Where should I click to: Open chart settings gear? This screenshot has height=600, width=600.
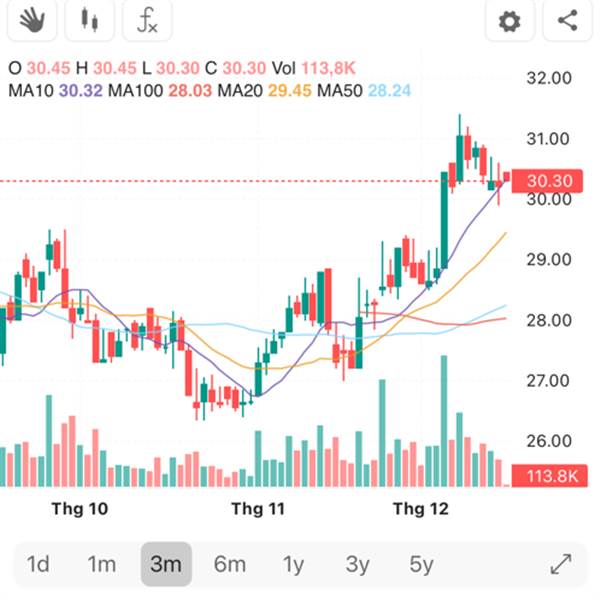point(510,20)
